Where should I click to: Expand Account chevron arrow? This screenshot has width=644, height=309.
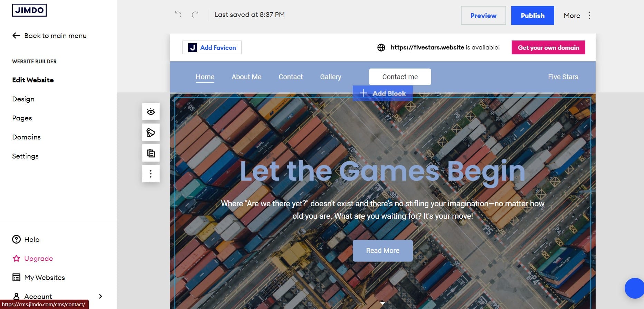[101, 296]
